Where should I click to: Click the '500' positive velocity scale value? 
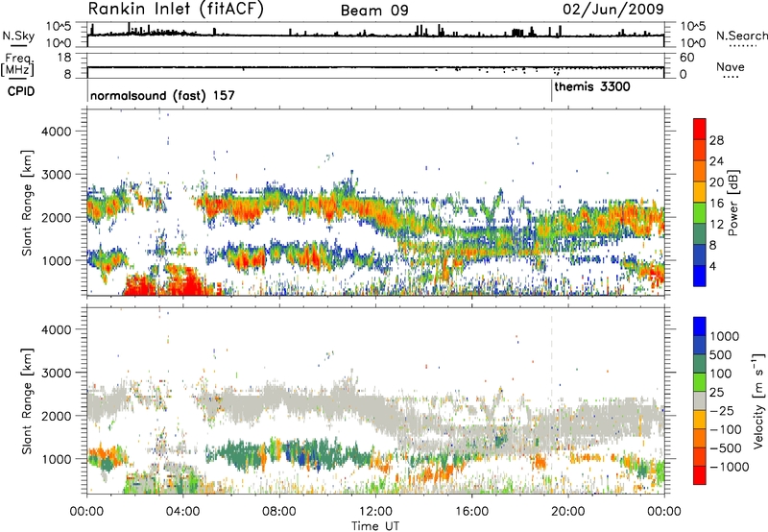click(721, 354)
